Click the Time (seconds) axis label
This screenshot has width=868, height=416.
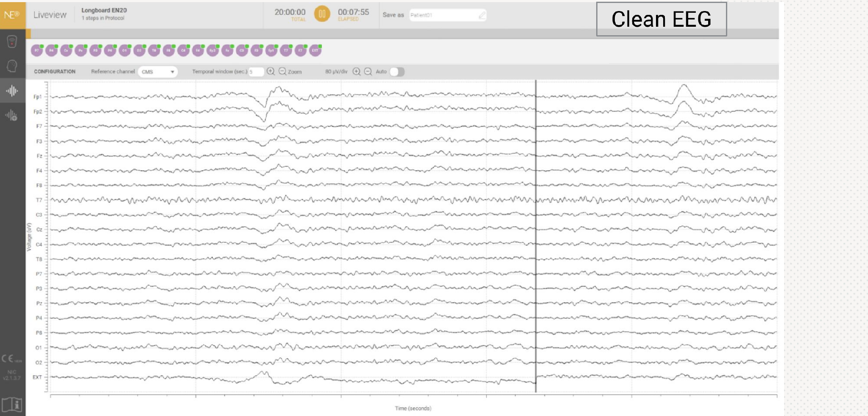coord(413,408)
